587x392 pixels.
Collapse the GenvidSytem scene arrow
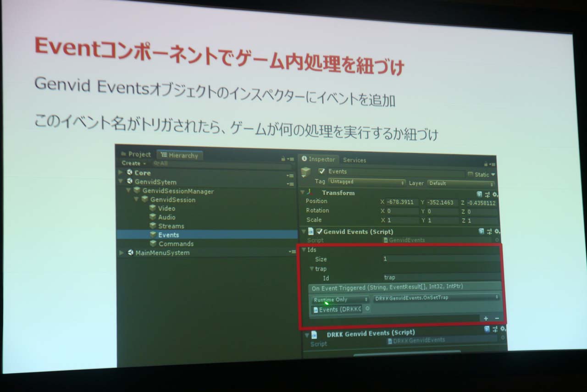(x=121, y=181)
